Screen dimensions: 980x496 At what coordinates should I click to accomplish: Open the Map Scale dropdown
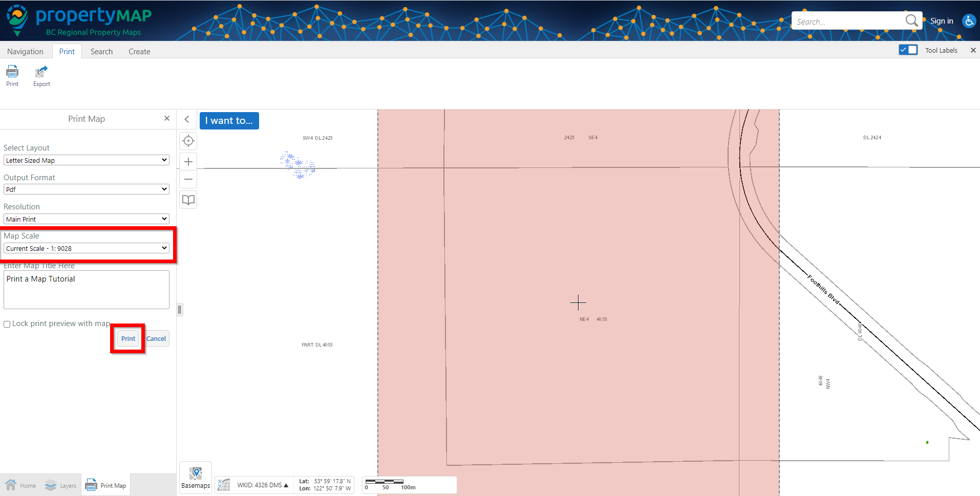tap(87, 248)
